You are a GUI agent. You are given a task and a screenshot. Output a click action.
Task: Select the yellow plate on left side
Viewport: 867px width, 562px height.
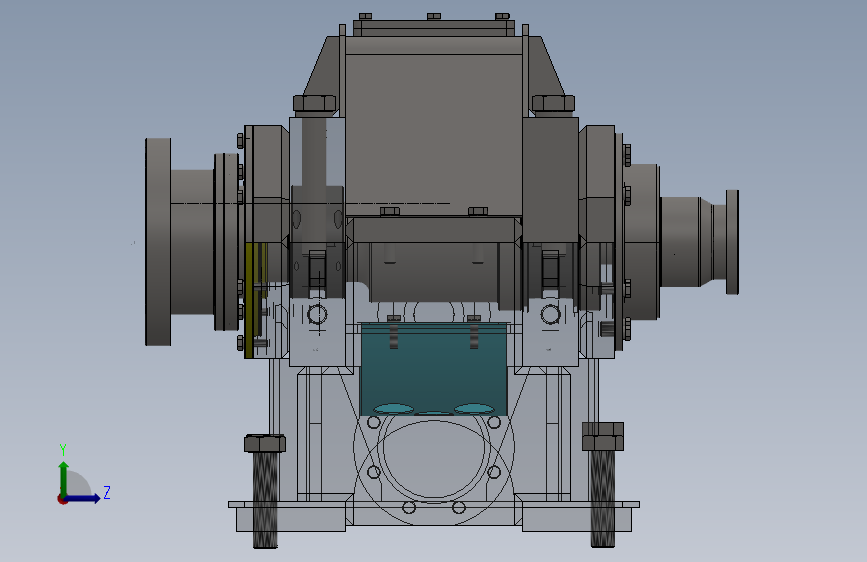pos(250,300)
